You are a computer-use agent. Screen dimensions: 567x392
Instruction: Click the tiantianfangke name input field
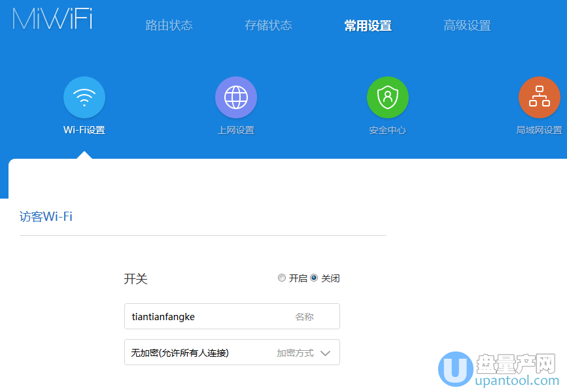(x=196, y=316)
